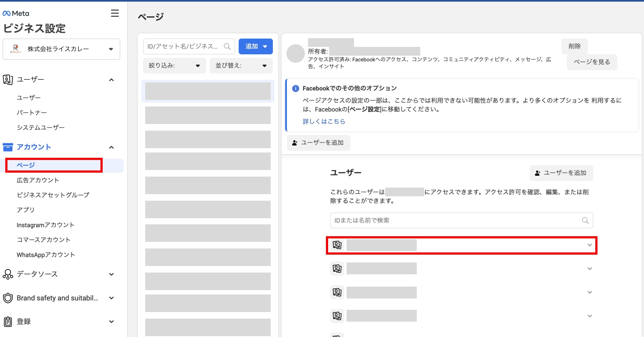Click the magnifier icon in user search field
The height and width of the screenshot is (337, 644).
585,220
